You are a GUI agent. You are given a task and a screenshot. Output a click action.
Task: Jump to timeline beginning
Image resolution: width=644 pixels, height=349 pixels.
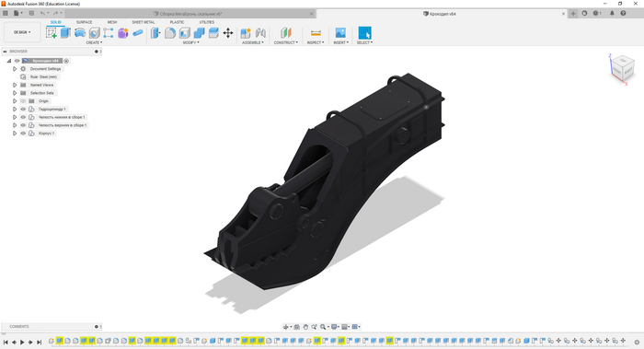tap(6, 342)
